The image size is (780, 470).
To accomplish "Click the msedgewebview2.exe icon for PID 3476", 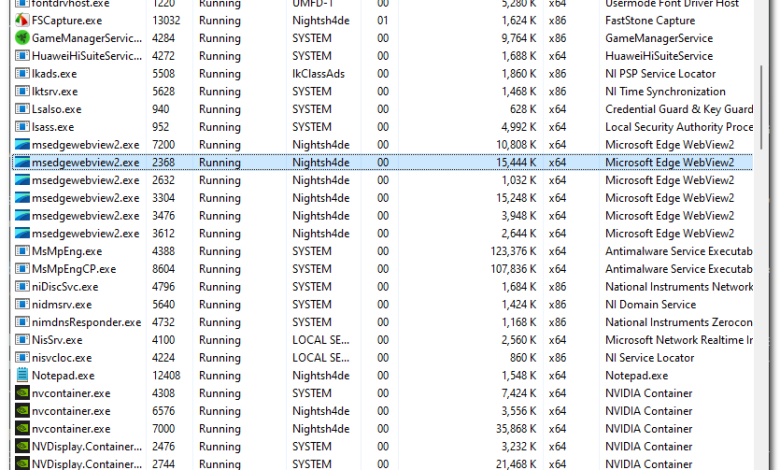I will pyautogui.click(x=22, y=216).
